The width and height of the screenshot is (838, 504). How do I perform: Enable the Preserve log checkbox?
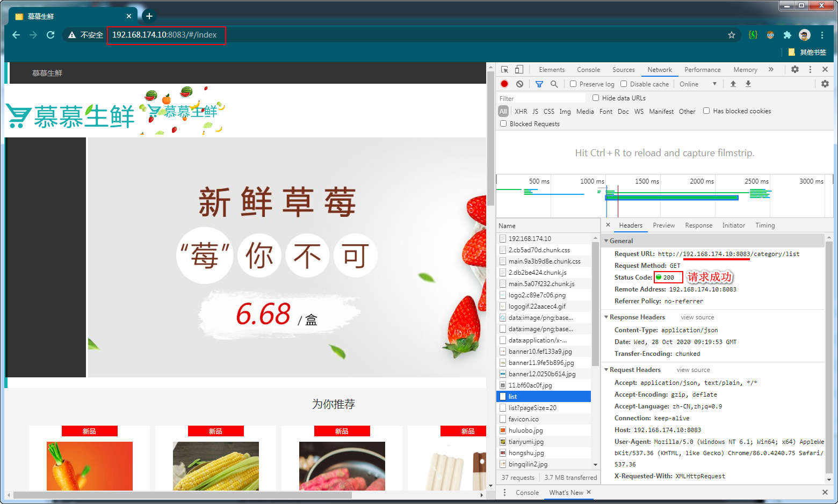573,84
